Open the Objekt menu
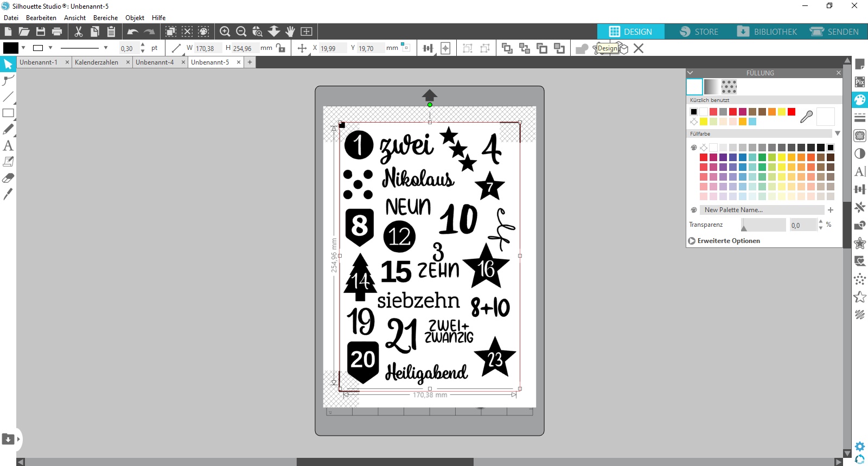Screen dimensions: 868x466 click(x=135, y=17)
